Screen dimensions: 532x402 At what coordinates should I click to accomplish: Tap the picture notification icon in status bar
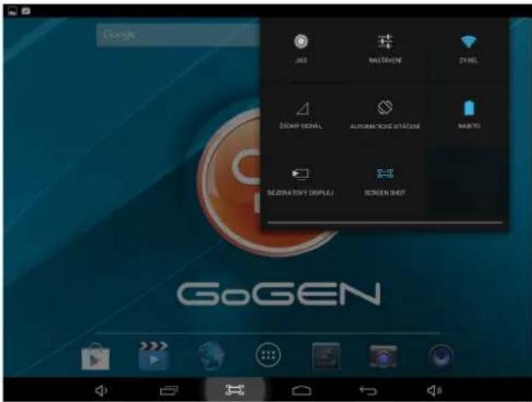(x=12, y=11)
